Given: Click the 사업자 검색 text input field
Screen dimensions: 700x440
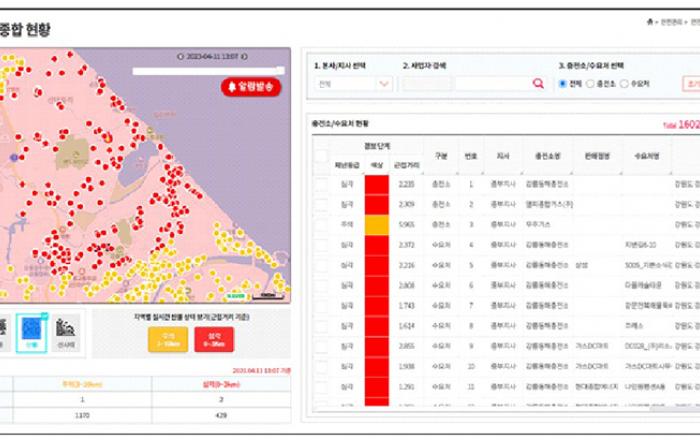Looking at the screenshot, I should [491, 84].
